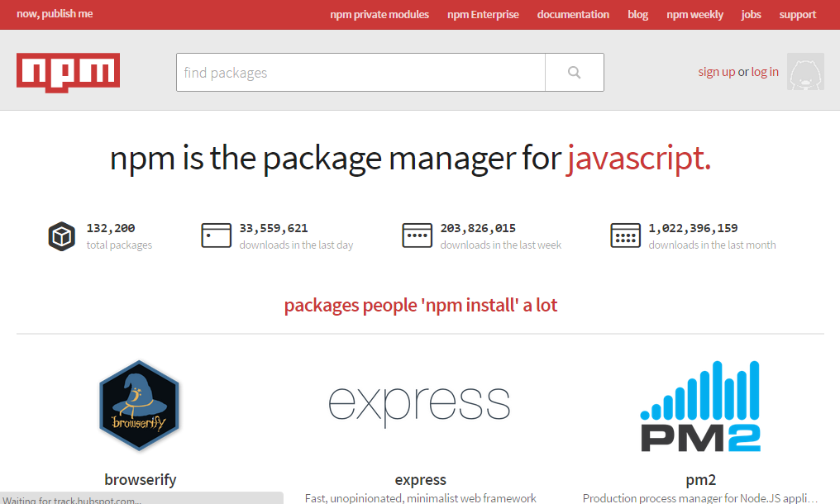
Task: Click the packages people 'npm install' heading
Action: coord(421,306)
